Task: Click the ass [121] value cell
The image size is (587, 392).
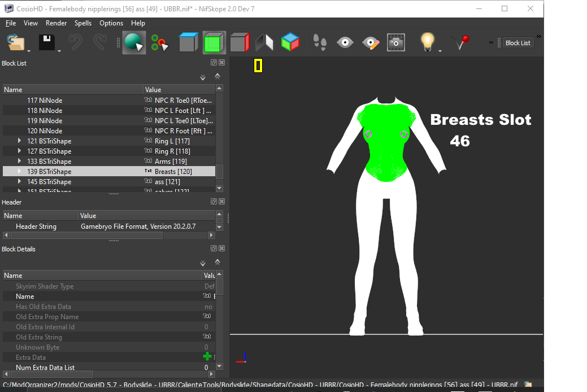Action: click(179, 181)
